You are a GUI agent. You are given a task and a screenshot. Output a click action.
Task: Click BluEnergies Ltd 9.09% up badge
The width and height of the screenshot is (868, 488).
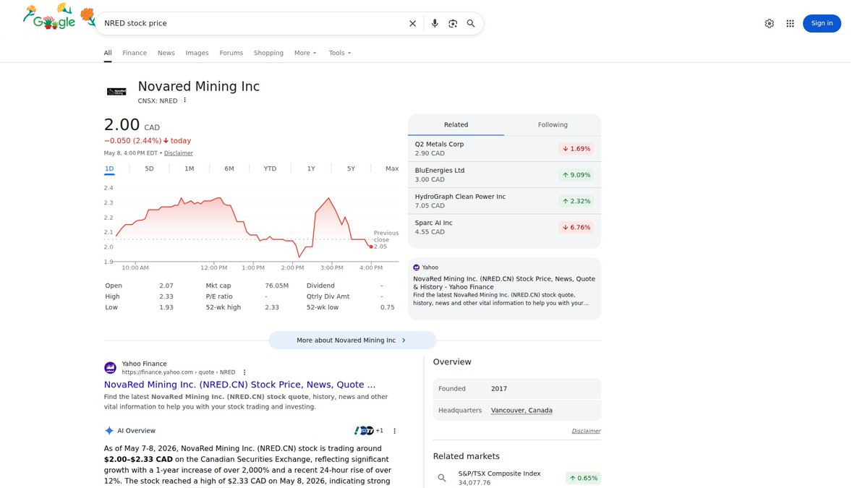(576, 175)
